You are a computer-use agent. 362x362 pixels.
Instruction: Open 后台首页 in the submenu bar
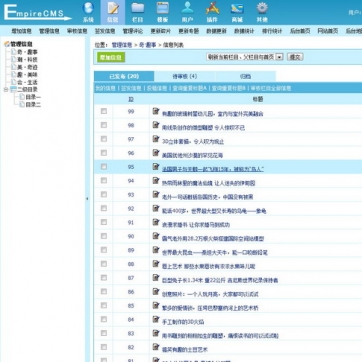(x=300, y=31)
